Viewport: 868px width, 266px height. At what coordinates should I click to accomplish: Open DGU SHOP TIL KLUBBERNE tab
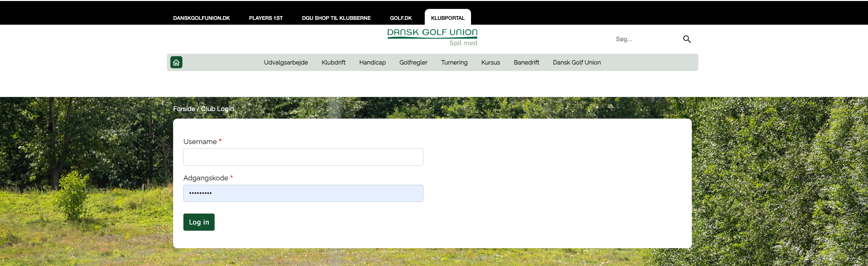pyautogui.click(x=336, y=18)
